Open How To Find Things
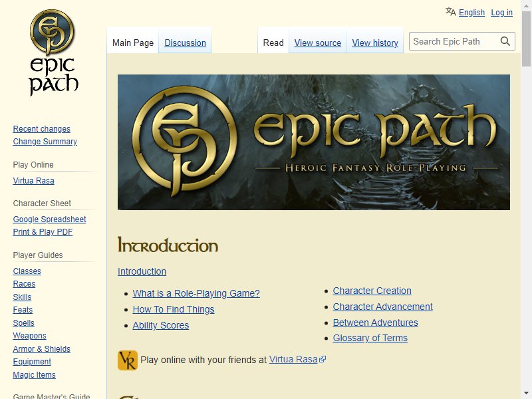Viewport: 532px width, 399px height. tap(174, 309)
